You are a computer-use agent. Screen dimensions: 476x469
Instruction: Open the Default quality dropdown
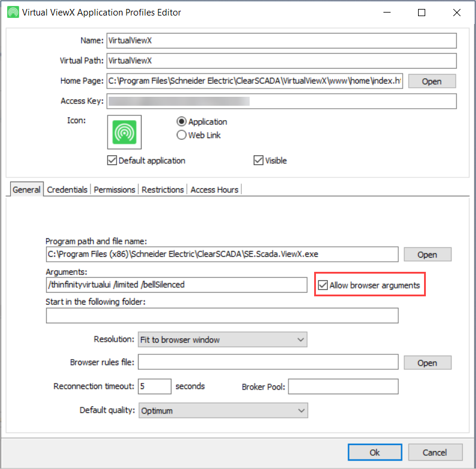[x=222, y=411]
